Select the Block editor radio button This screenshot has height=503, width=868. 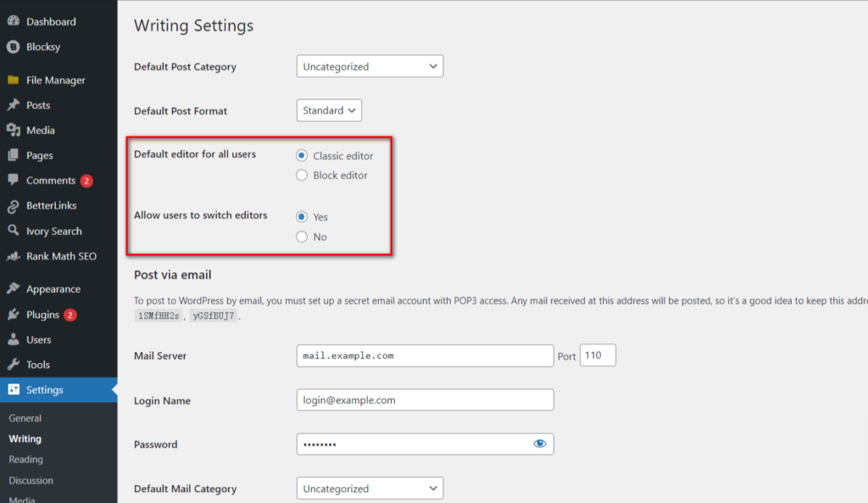point(302,175)
